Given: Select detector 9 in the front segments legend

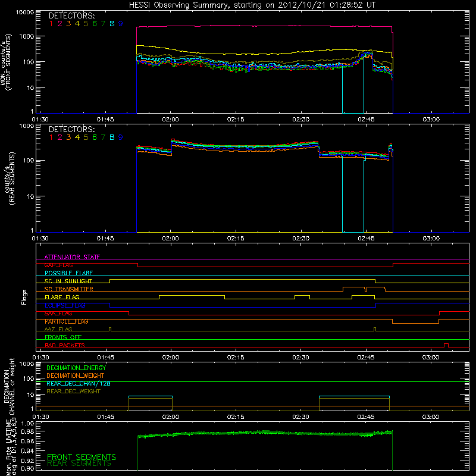Looking at the screenshot, I should click(121, 24).
